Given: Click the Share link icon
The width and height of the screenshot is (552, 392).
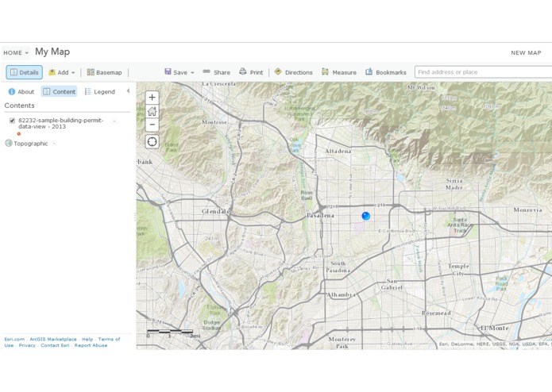Looking at the screenshot, I should click(x=207, y=71).
